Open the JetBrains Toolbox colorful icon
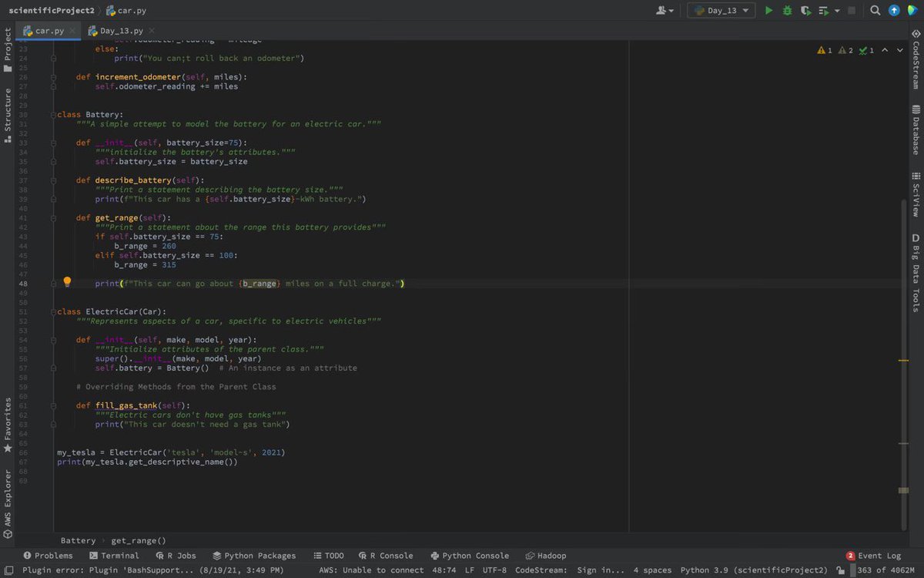This screenshot has height=578, width=924. click(x=912, y=11)
